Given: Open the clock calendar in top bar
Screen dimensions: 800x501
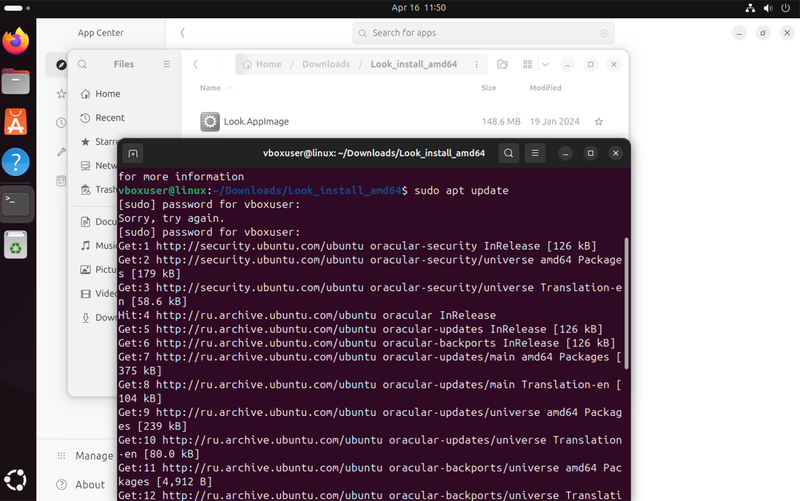Looking at the screenshot, I should (418, 8).
